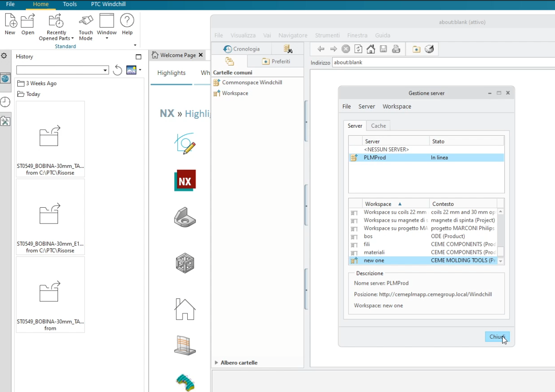Open the tools/workspace icon in the left sidebar

coord(6,121)
